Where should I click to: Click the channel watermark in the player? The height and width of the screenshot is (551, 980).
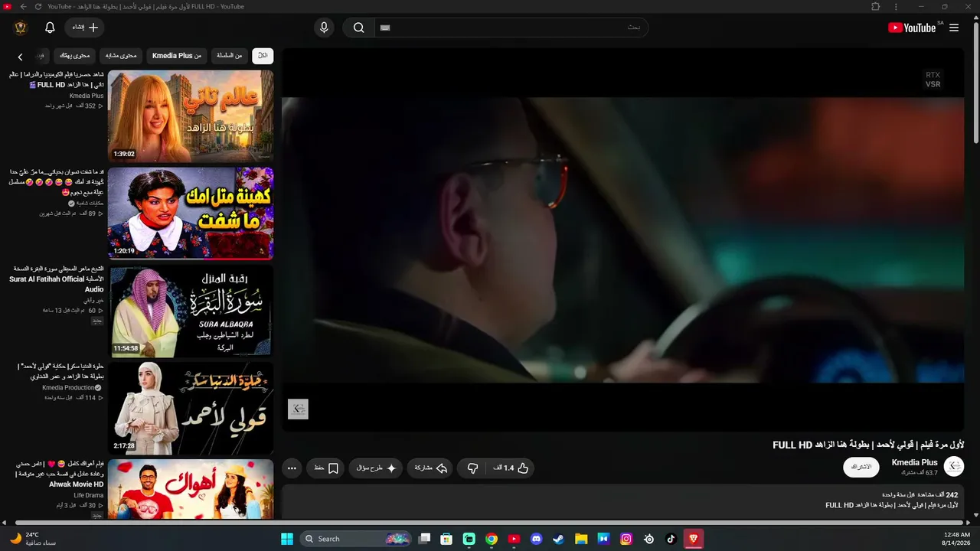pyautogui.click(x=298, y=409)
